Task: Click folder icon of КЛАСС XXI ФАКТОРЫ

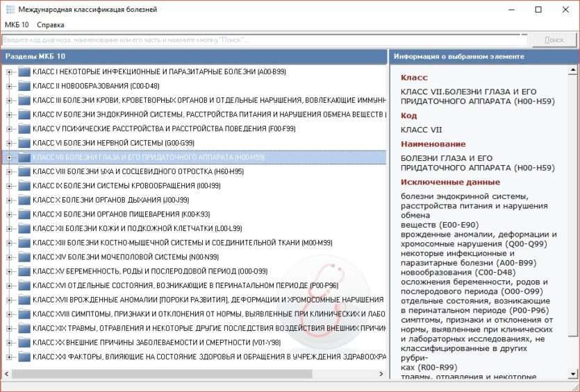Action: (24, 357)
